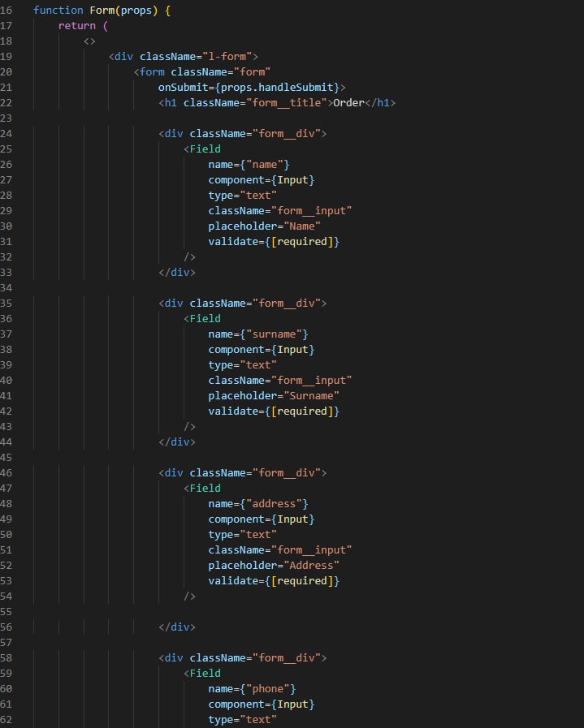Click the '<Field' tag on line 36
The width and height of the screenshot is (584, 728).
click(x=202, y=318)
